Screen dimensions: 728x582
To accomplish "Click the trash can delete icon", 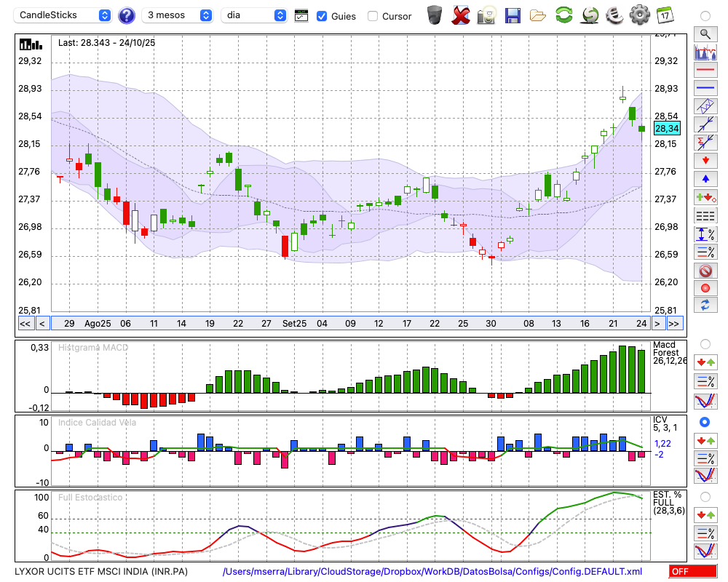I will (435, 15).
